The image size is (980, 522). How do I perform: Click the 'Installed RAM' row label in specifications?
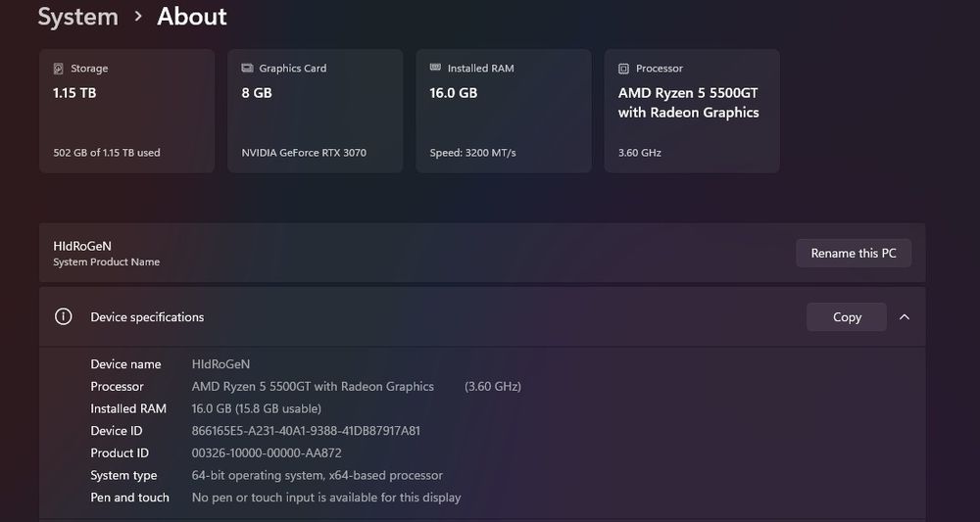pyautogui.click(x=128, y=409)
